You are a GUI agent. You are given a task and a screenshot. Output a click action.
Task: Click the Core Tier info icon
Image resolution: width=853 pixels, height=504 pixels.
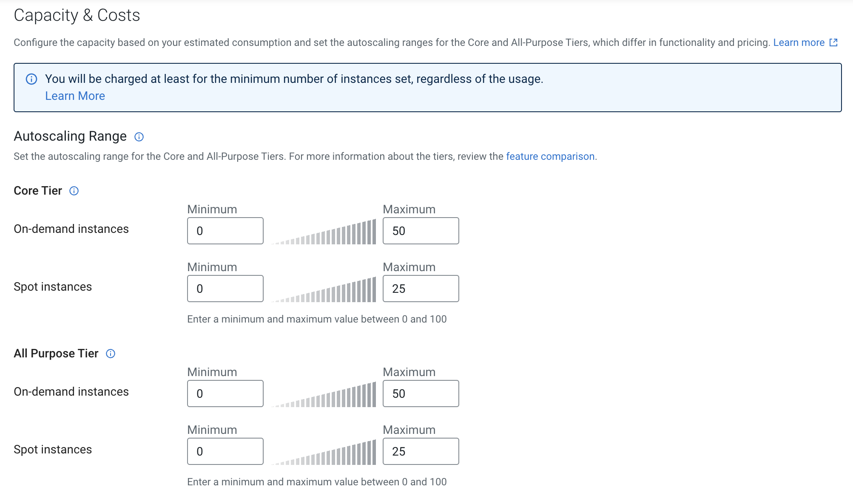coord(74,191)
